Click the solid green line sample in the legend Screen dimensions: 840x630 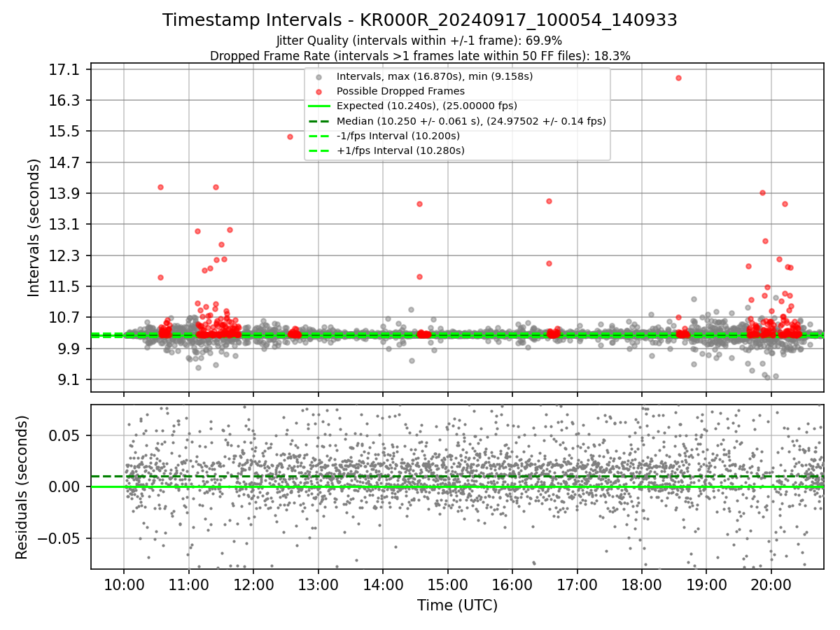click(x=319, y=106)
